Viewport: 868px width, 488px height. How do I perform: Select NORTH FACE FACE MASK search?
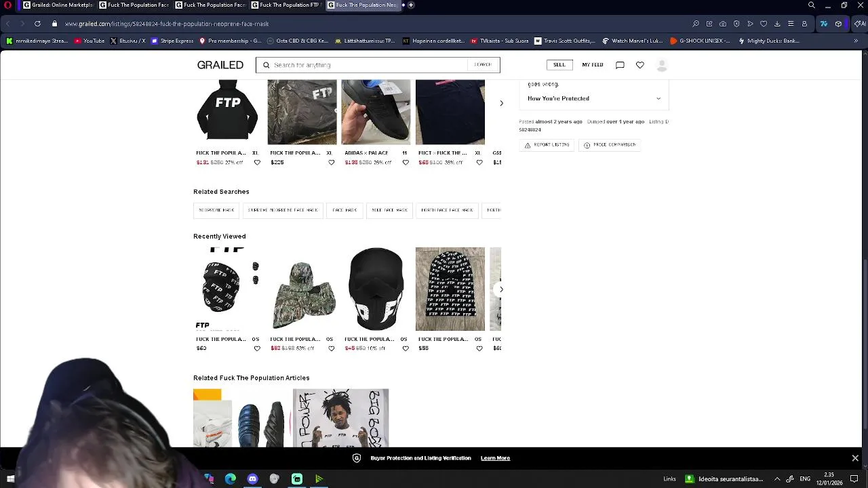(447, 210)
